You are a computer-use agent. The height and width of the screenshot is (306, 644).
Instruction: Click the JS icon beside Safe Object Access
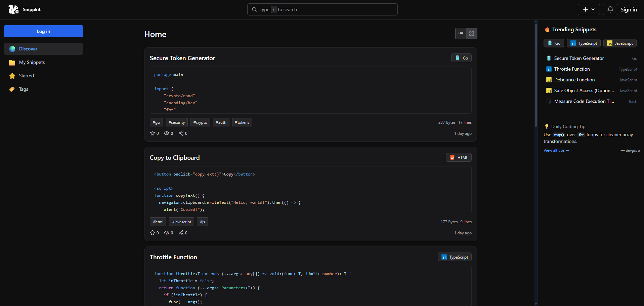click(x=549, y=91)
